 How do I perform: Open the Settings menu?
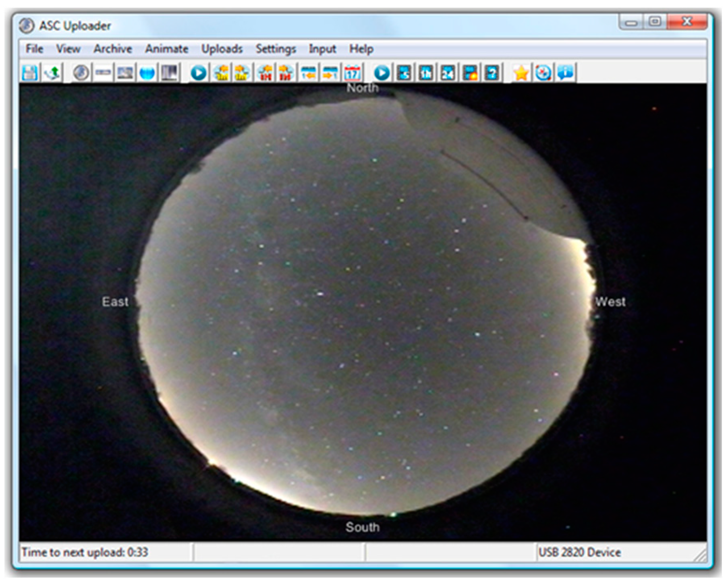(x=276, y=49)
